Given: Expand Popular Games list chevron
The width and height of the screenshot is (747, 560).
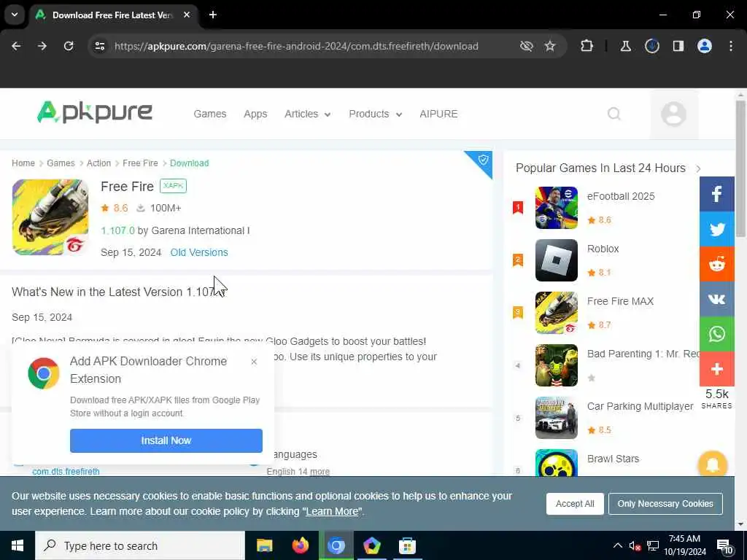Looking at the screenshot, I should [x=698, y=168].
